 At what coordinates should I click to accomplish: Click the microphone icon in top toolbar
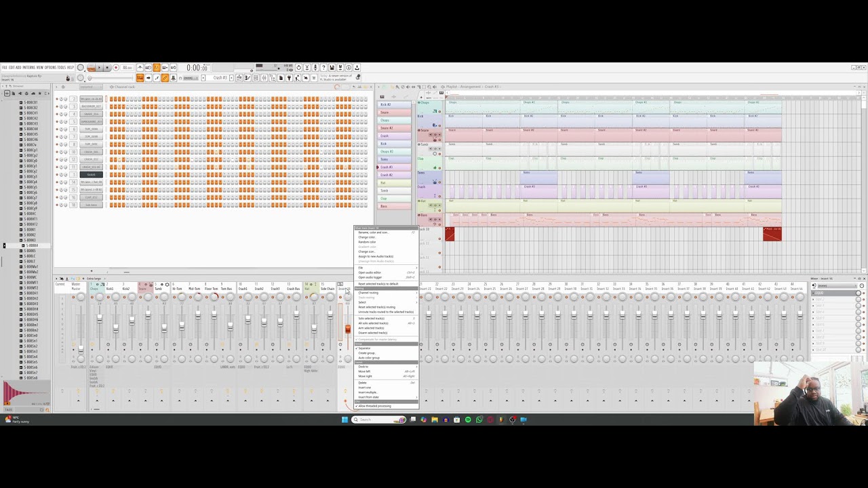[x=315, y=67]
